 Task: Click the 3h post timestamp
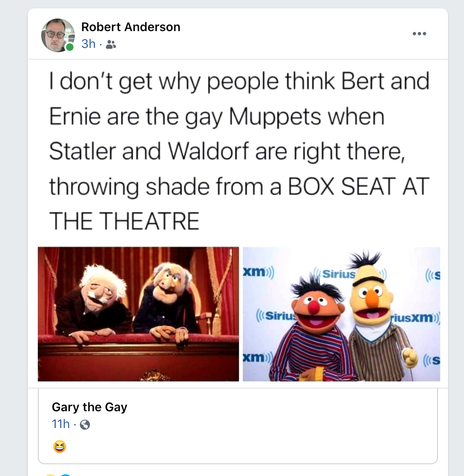[x=88, y=44]
